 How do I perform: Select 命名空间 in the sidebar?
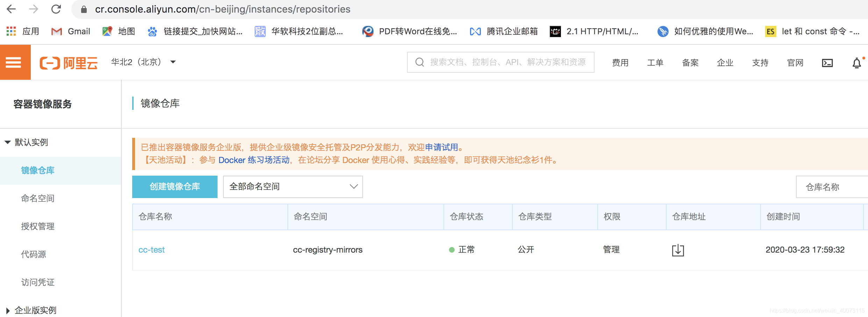click(38, 198)
